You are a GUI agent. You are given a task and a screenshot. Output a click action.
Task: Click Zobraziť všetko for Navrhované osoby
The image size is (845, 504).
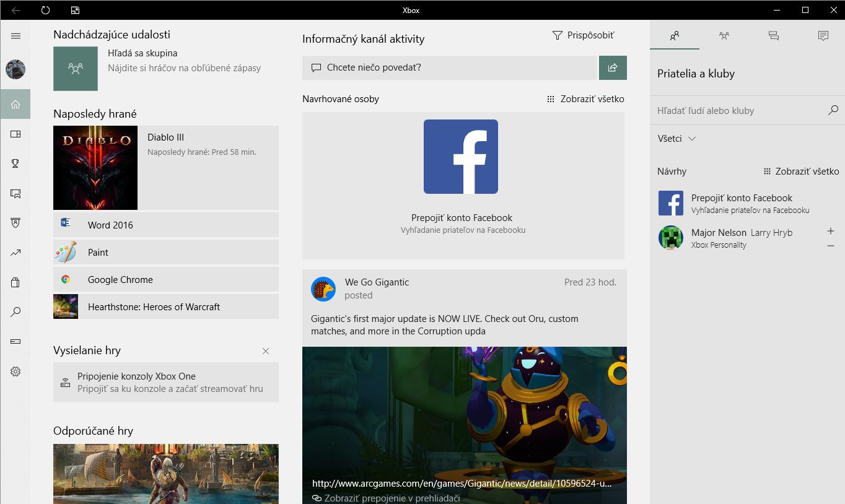(585, 99)
